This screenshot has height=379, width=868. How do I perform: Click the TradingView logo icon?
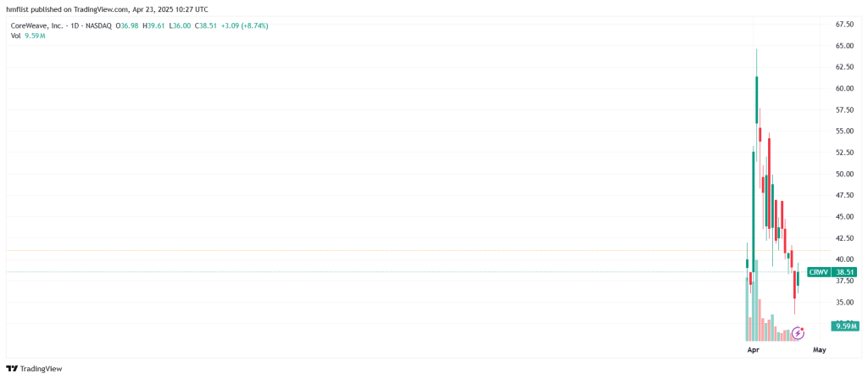coord(12,369)
